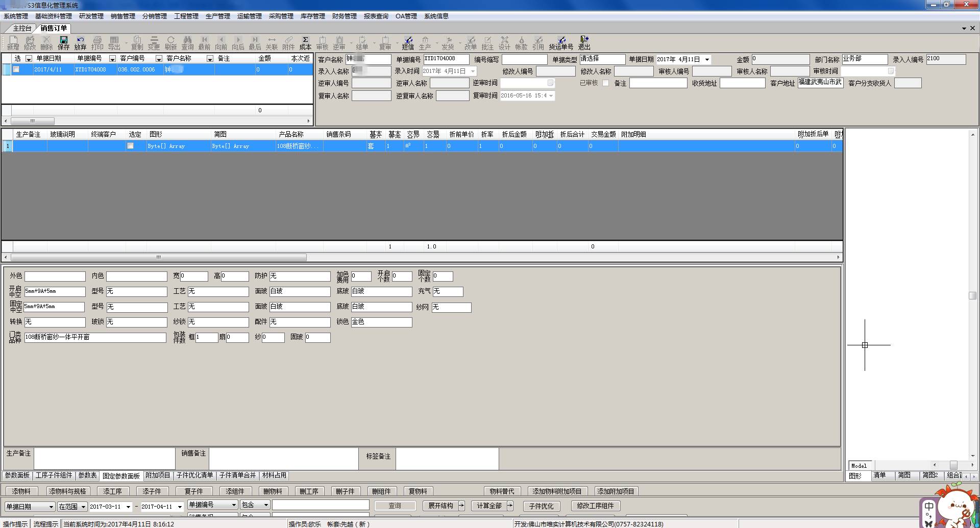The height and width of the screenshot is (528, 980).
Task: Click the 查询 search button
Action: (x=395, y=506)
